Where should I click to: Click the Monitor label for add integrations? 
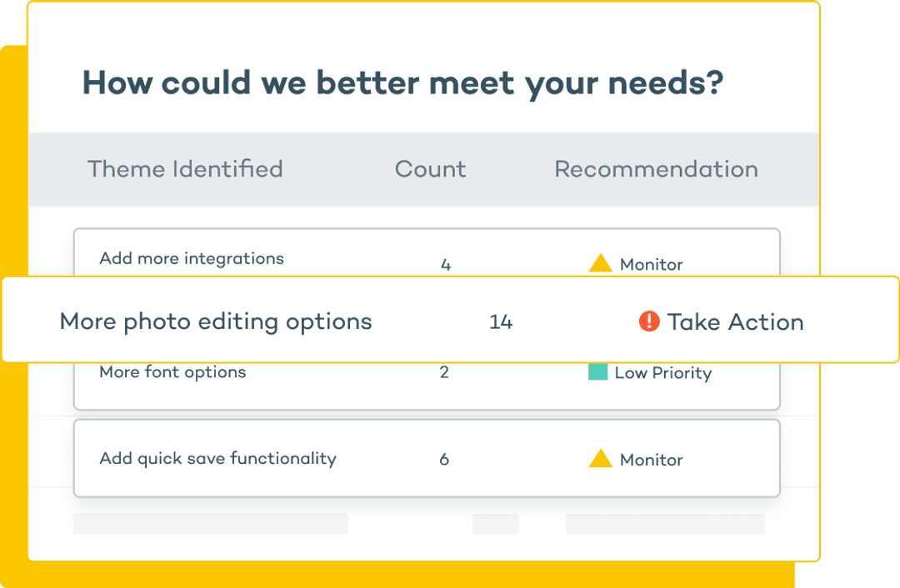[652, 265]
